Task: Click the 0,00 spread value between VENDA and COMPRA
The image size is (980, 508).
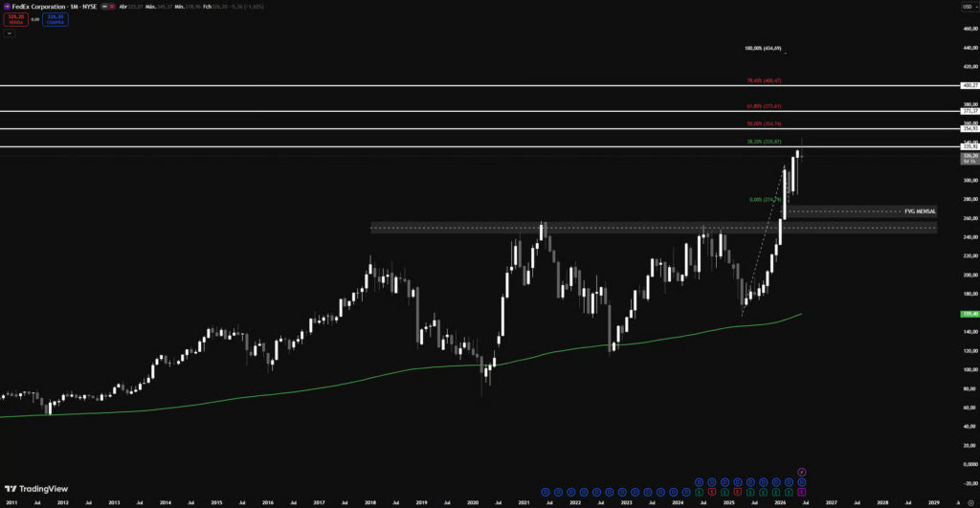Action: click(35, 19)
